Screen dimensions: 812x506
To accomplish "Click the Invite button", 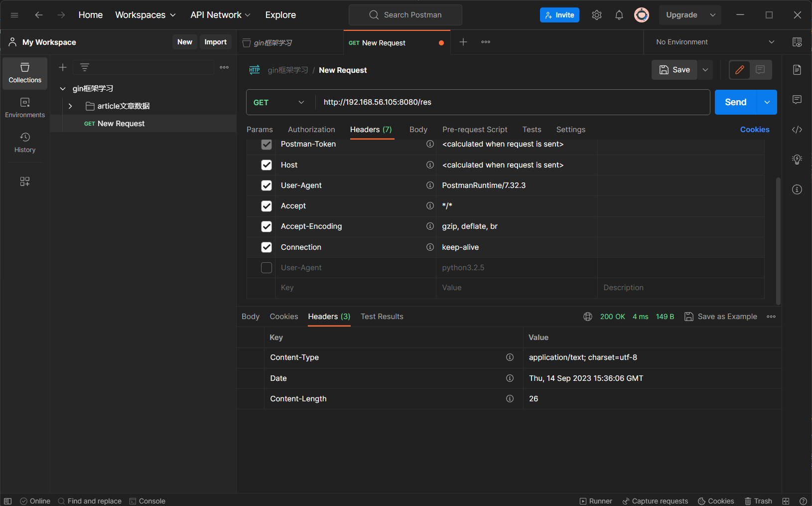I will pyautogui.click(x=559, y=15).
